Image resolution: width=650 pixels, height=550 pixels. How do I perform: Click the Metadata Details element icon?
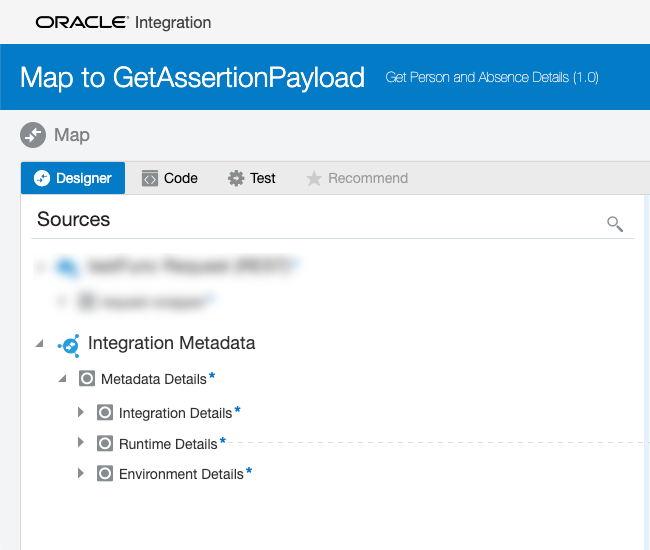pos(87,379)
